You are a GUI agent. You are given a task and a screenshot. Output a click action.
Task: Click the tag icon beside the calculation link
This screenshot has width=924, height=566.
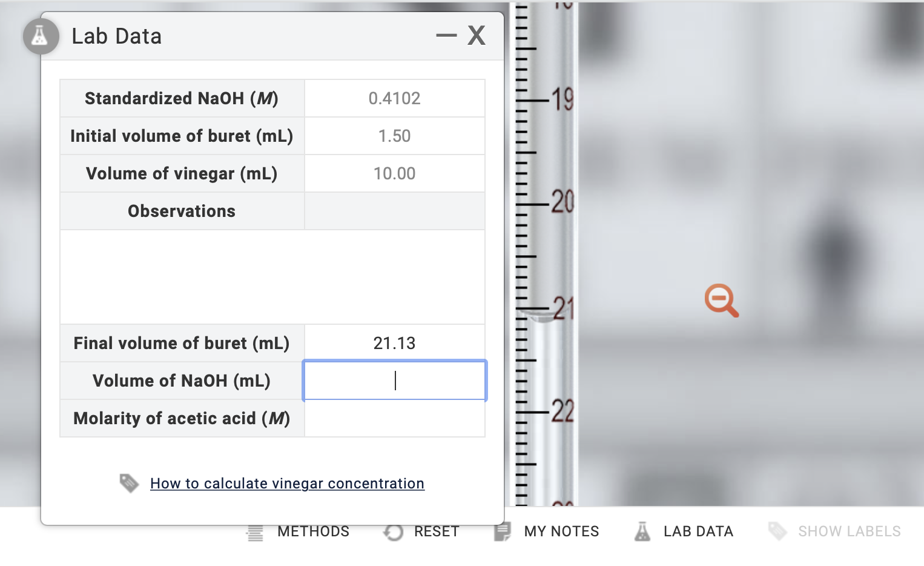click(130, 482)
